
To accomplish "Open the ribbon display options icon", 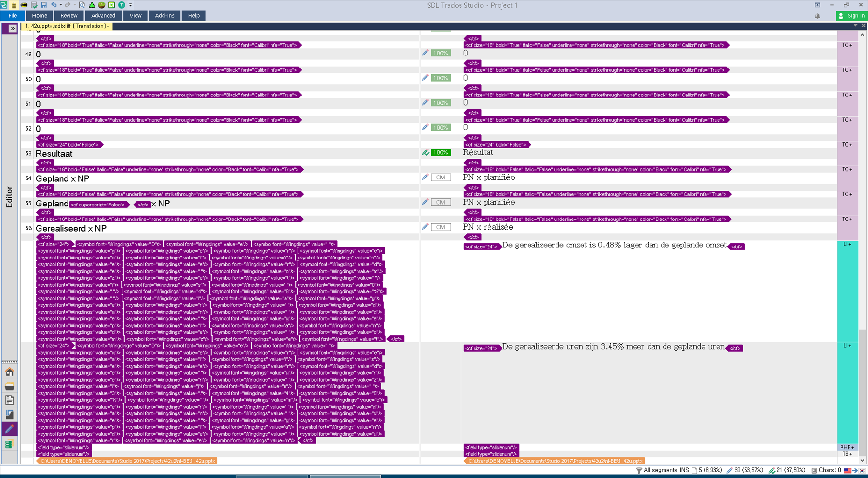I will point(817,5).
